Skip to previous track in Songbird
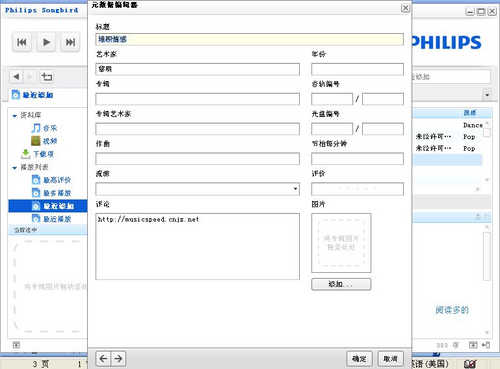Image resolution: width=500 pixels, height=369 pixels. point(22,42)
